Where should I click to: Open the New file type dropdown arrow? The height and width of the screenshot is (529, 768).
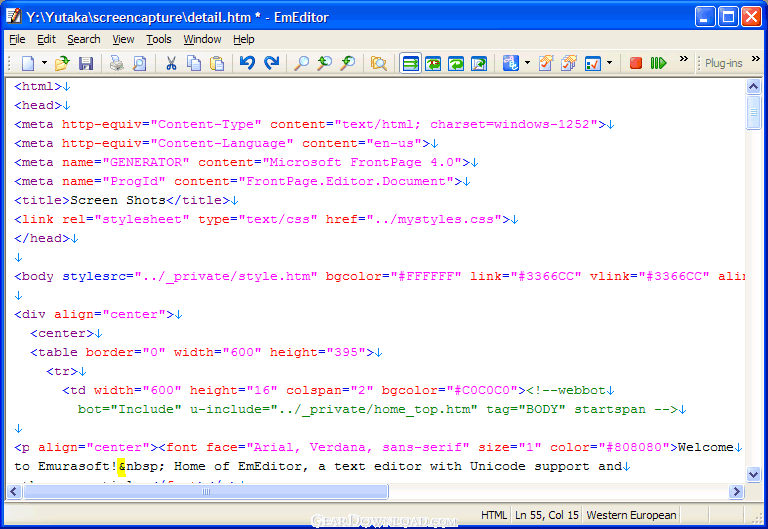tap(44, 63)
